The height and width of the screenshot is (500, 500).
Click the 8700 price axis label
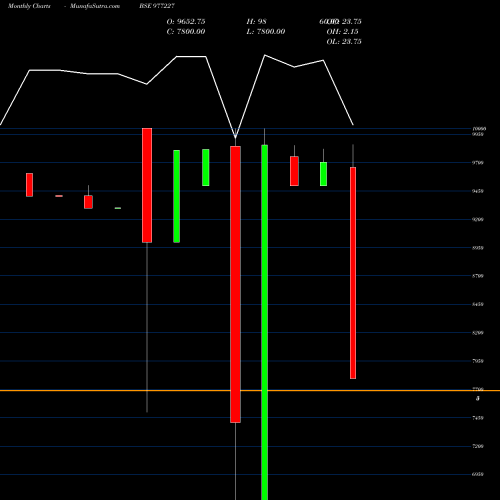[x=478, y=276]
